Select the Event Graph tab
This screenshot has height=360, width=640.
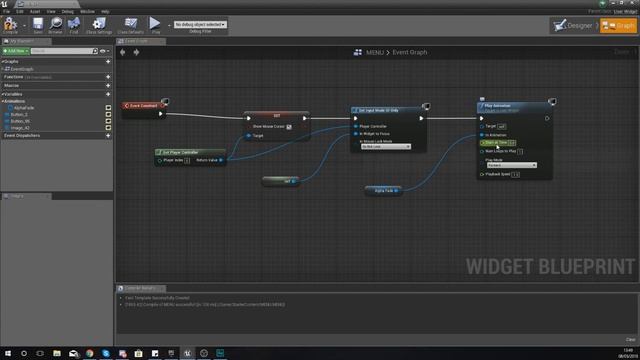click(141, 41)
